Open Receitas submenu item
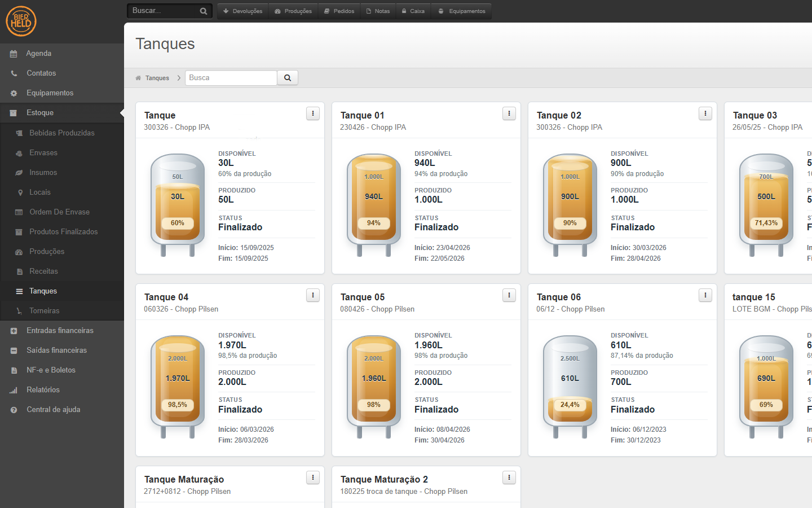 point(62,271)
